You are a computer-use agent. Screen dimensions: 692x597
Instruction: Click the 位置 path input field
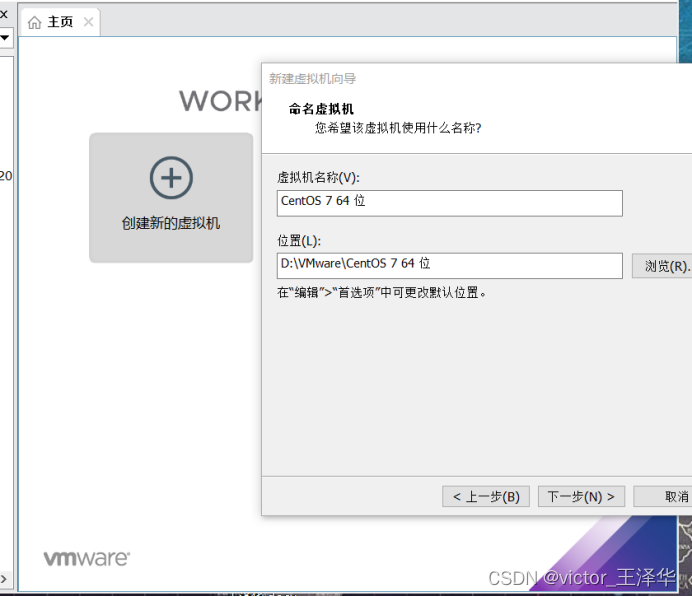tap(450, 266)
